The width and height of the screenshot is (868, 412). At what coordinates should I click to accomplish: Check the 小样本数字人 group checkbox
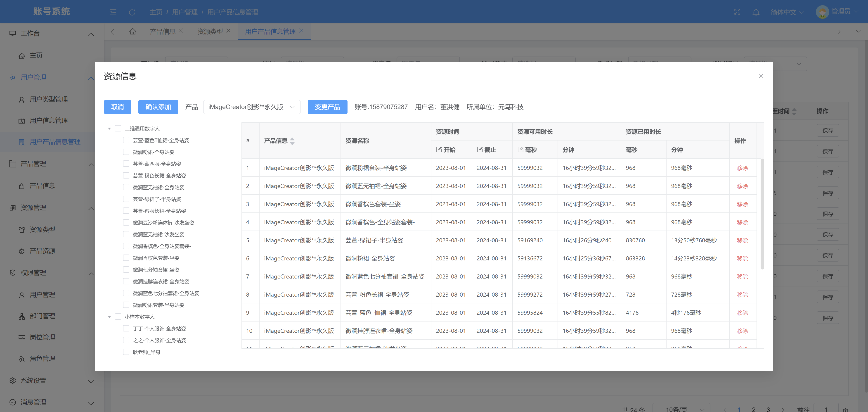click(118, 316)
